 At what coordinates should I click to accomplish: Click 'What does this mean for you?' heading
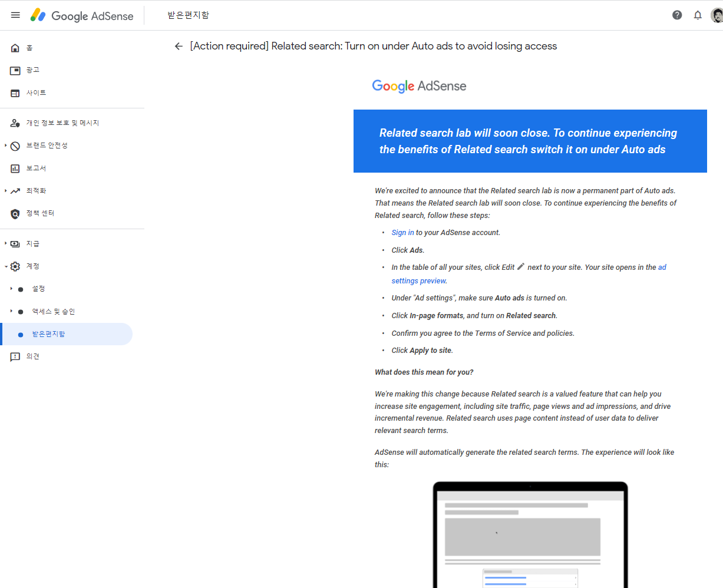click(x=424, y=372)
